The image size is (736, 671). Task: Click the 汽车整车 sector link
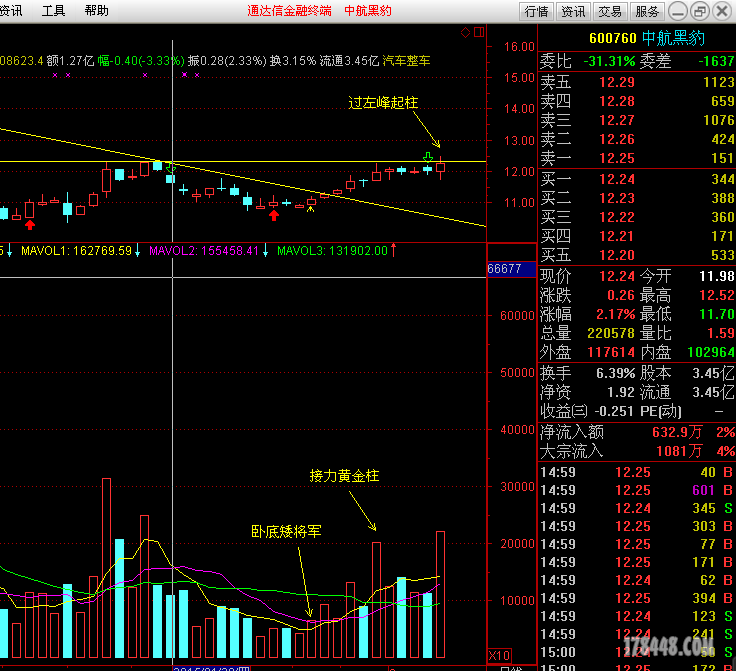(406, 61)
